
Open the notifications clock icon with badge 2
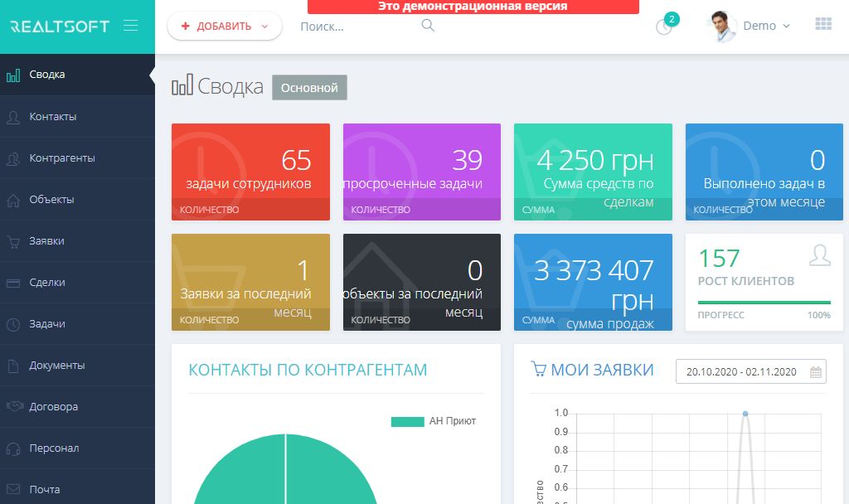click(664, 27)
